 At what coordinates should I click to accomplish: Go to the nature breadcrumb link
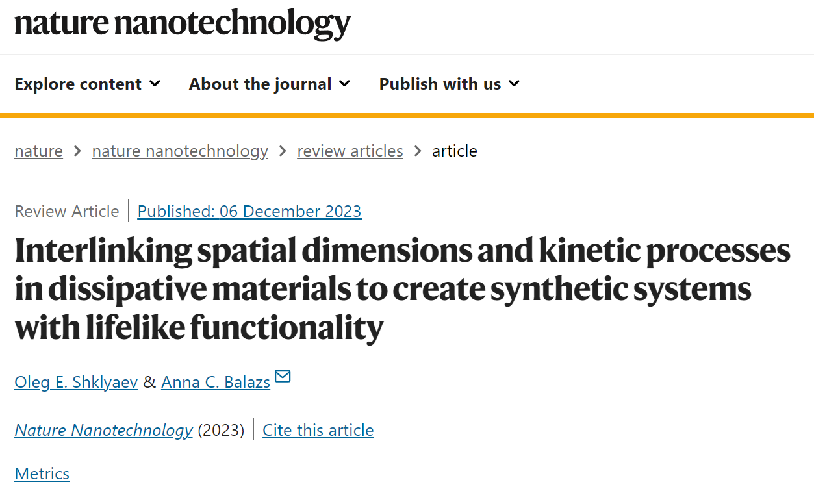pyautogui.click(x=39, y=151)
